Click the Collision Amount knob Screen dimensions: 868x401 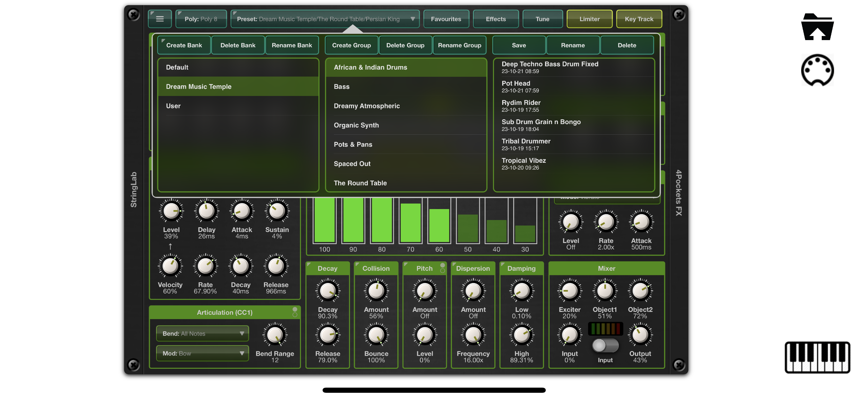click(376, 291)
